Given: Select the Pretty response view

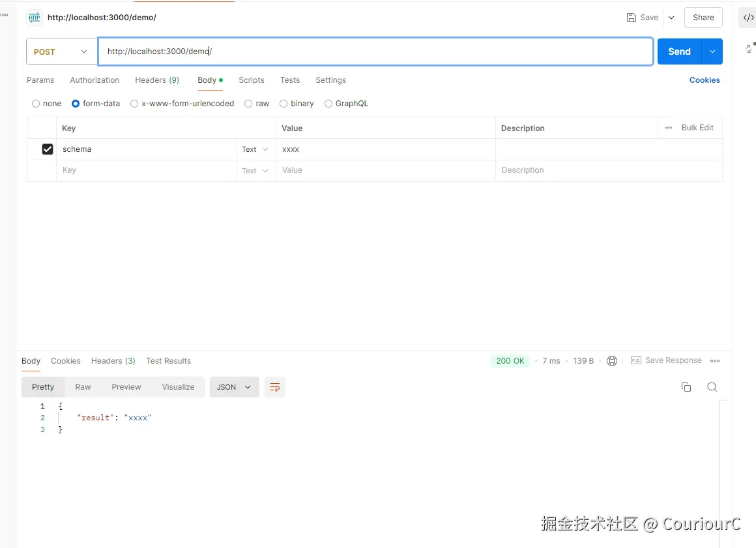Looking at the screenshot, I should pyautogui.click(x=43, y=387).
